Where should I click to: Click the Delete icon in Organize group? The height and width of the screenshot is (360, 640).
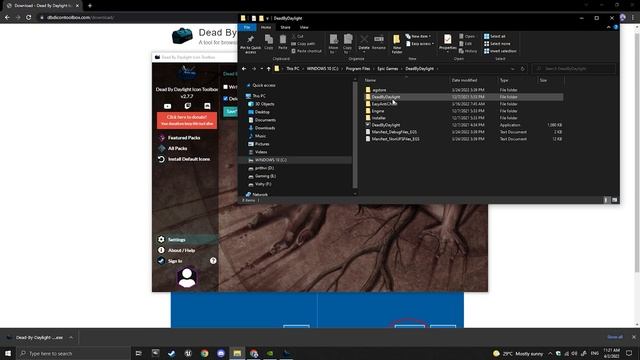click(364, 43)
